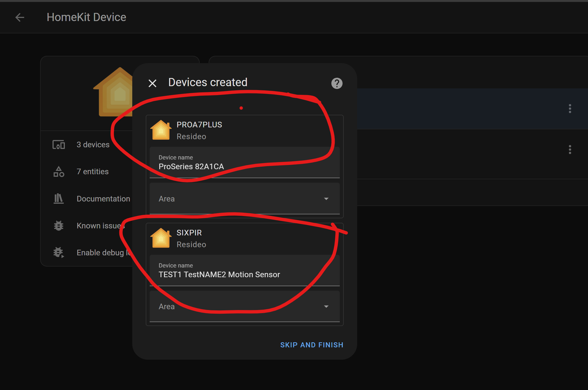Click Skip and Finish
The image size is (588, 390).
312,345
